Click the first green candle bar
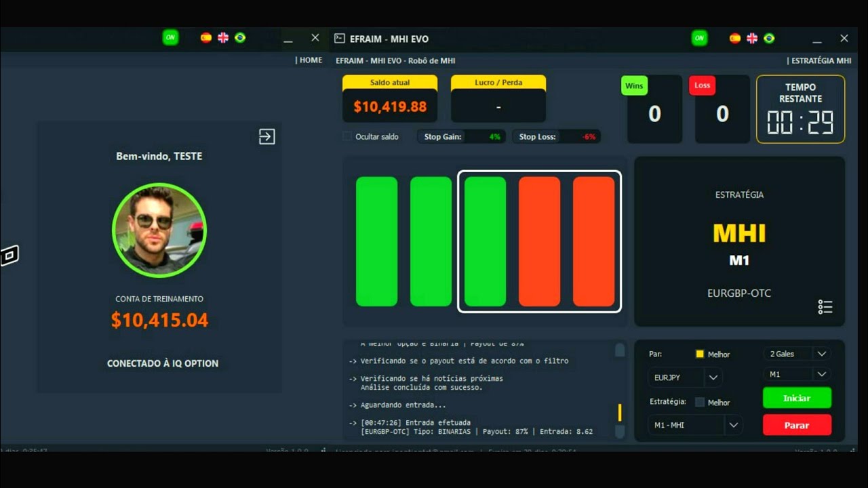The image size is (868, 488). point(377,241)
